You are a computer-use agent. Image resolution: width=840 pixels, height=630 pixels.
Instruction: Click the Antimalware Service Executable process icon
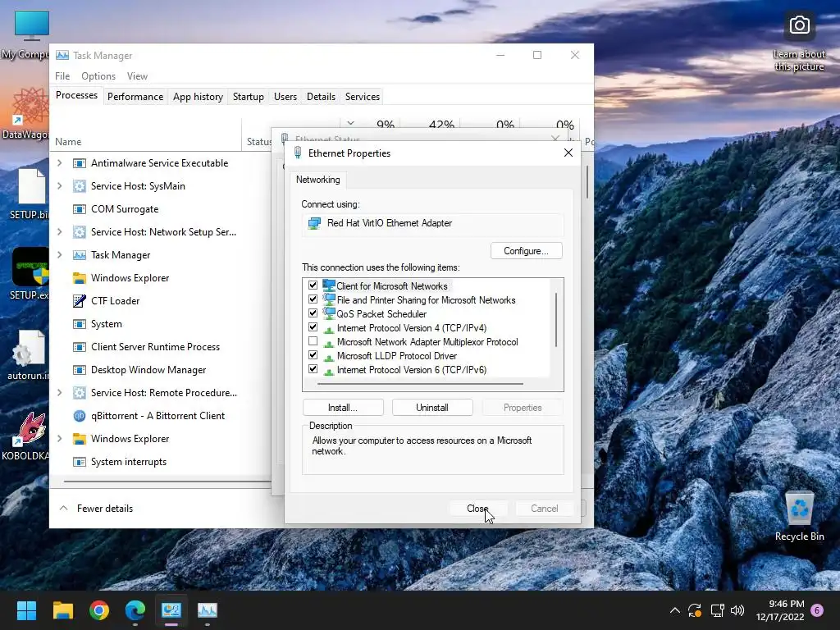click(x=80, y=163)
